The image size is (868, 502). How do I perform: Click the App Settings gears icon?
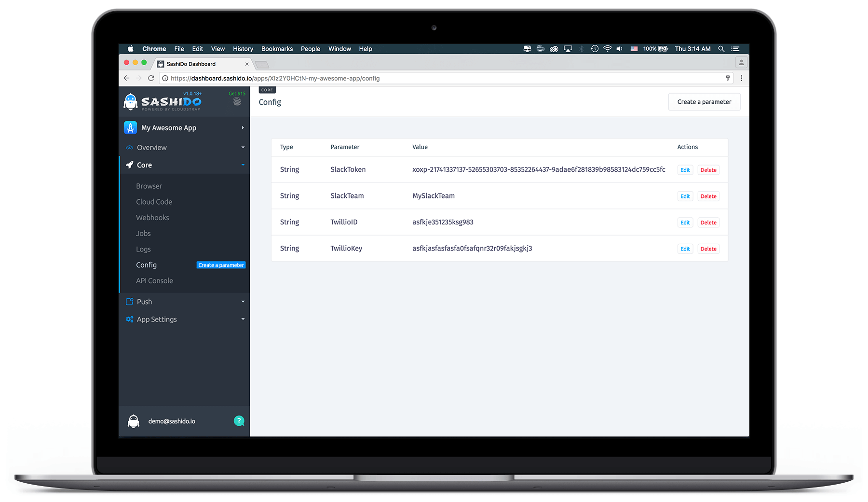pos(129,319)
